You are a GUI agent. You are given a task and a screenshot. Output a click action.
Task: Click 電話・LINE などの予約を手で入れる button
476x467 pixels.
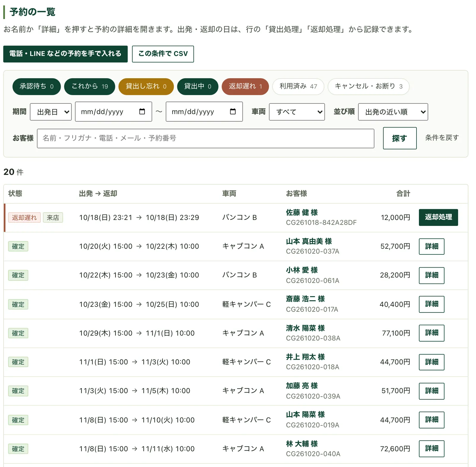pos(65,54)
